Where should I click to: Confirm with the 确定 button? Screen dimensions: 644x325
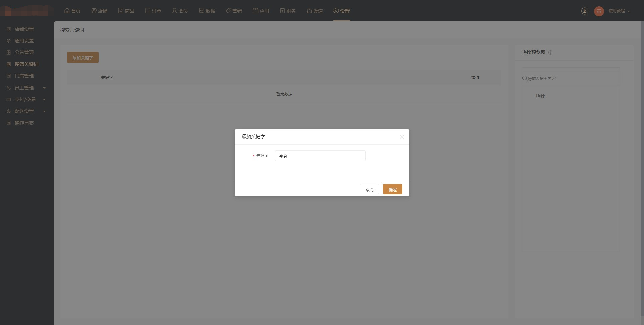click(392, 189)
